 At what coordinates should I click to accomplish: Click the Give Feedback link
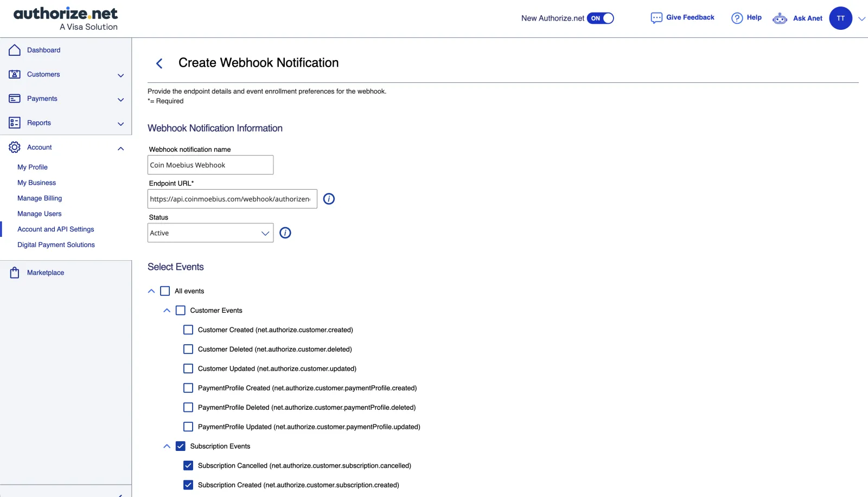690,17
